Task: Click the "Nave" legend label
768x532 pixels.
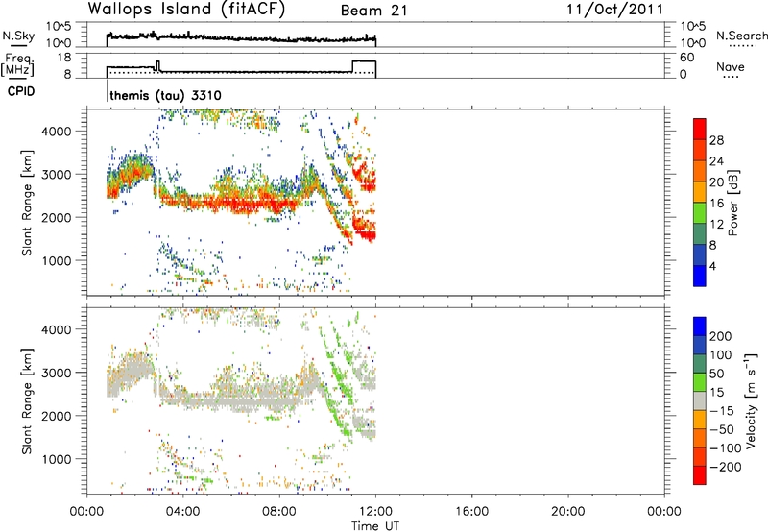Action: tap(731, 66)
